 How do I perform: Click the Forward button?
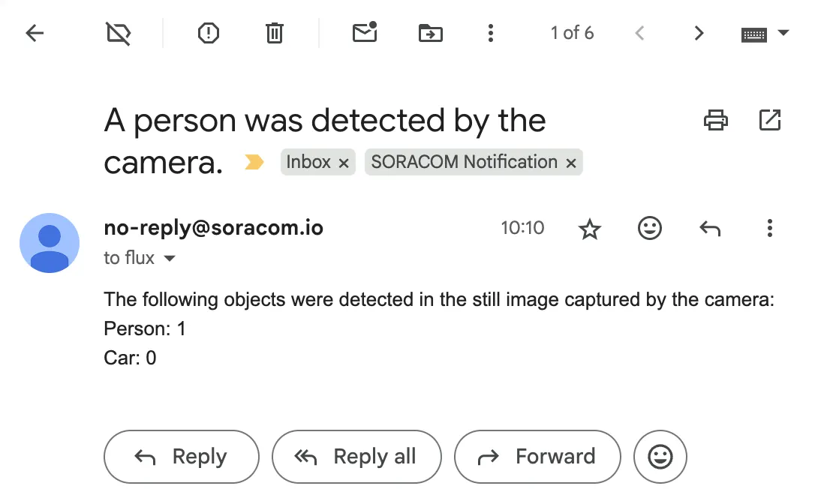[537, 457]
